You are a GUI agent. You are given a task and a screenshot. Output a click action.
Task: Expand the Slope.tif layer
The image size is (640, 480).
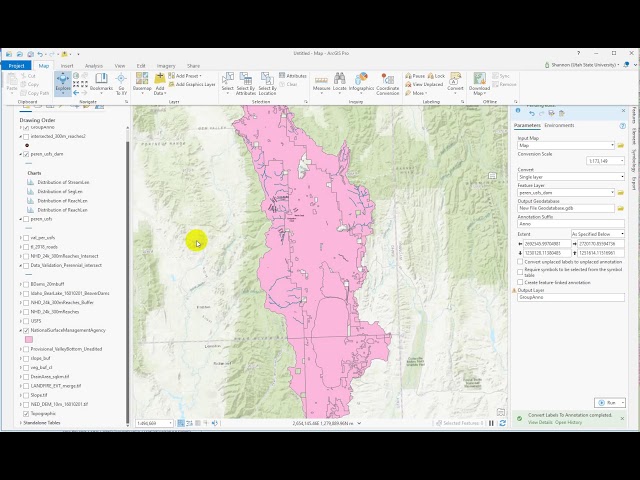click(x=21, y=395)
